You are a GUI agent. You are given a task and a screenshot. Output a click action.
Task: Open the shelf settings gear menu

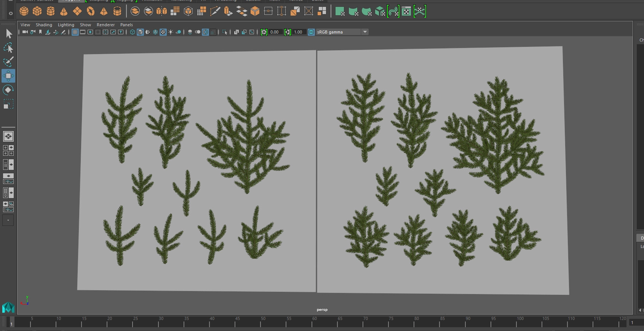[11, 13]
